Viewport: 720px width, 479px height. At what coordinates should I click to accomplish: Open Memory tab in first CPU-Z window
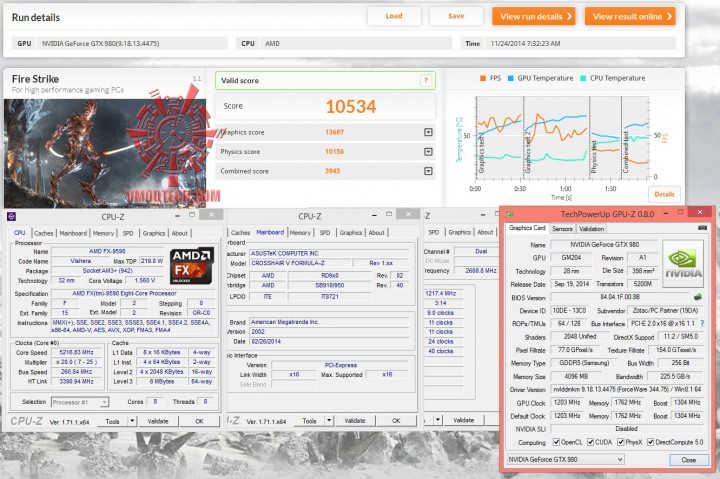click(x=103, y=233)
